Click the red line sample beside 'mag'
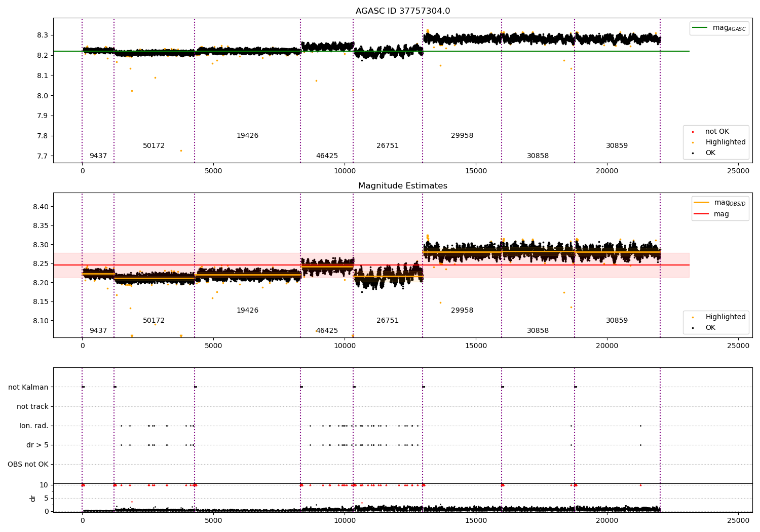The image size is (760, 532). tap(702, 214)
